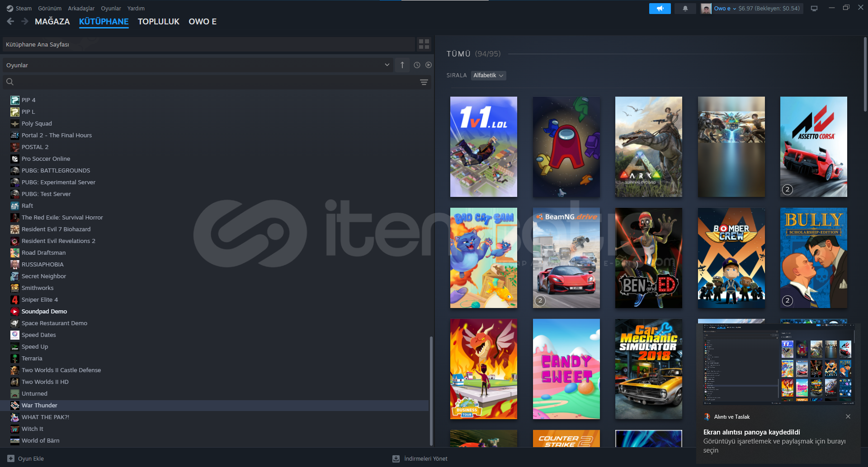This screenshot has width=868, height=467.
Task: Open Kütüphane Ana Sayfası button
Action: [208, 44]
